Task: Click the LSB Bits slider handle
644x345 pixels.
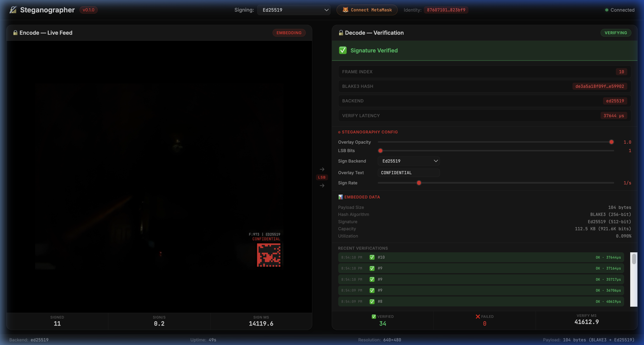Action: 380,151
